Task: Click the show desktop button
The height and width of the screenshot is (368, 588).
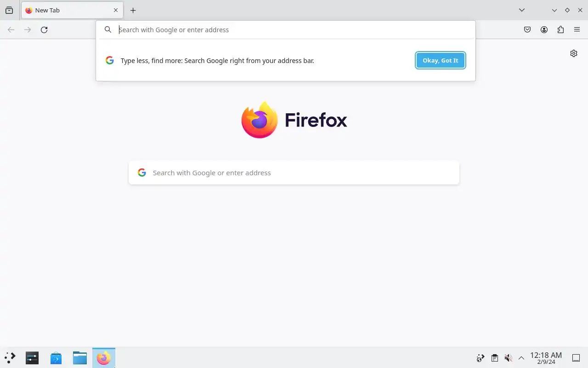Action: (x=576, y=358)
